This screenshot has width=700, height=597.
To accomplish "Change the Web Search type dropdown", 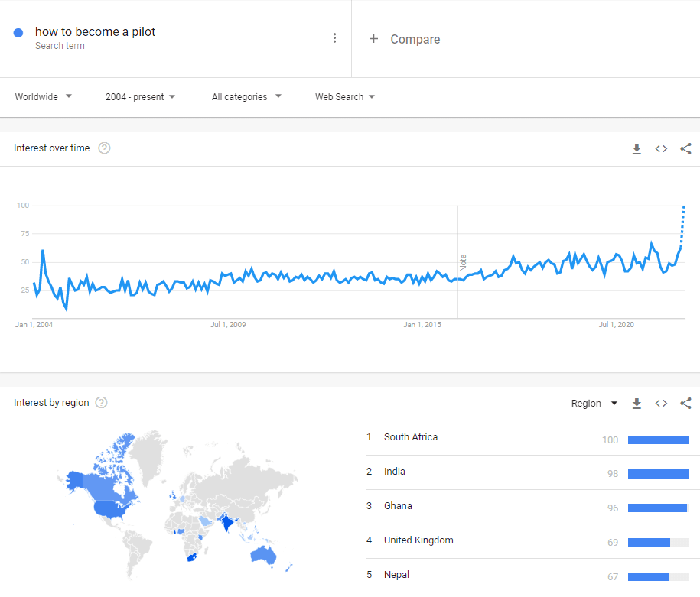I will click(345, 97).
